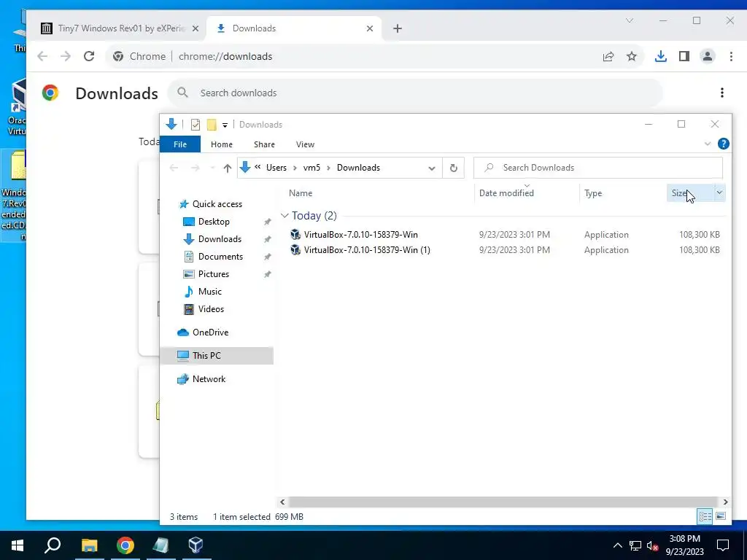Open Chrome downloads toolbar icon
747x560 pixels.
coord(660,56)
